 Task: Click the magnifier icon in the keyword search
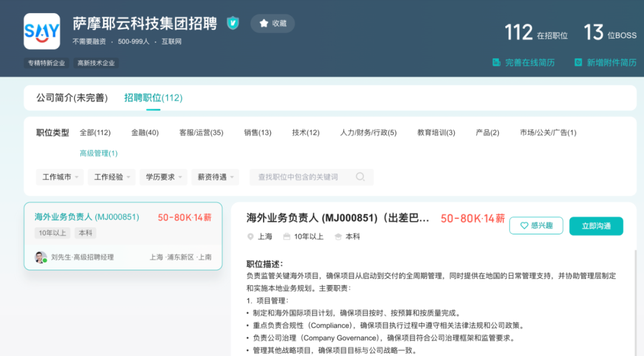pyautogui.click(x=360, y=177)
